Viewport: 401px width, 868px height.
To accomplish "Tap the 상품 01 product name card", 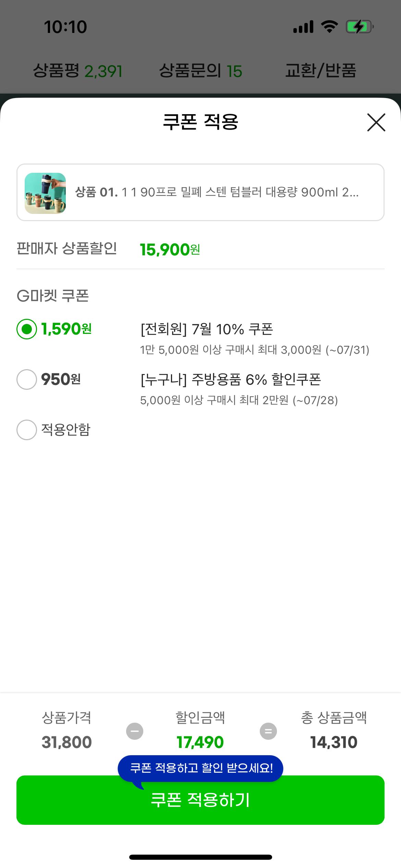I will coord(200,192).
